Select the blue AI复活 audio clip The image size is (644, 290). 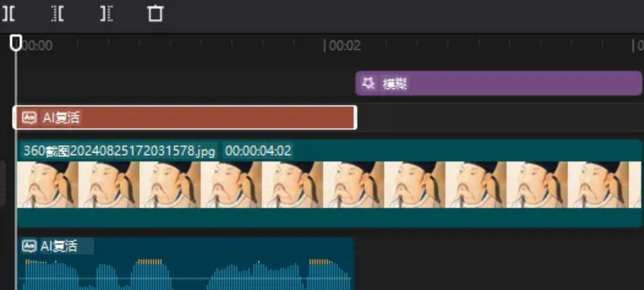pos(185,264)
